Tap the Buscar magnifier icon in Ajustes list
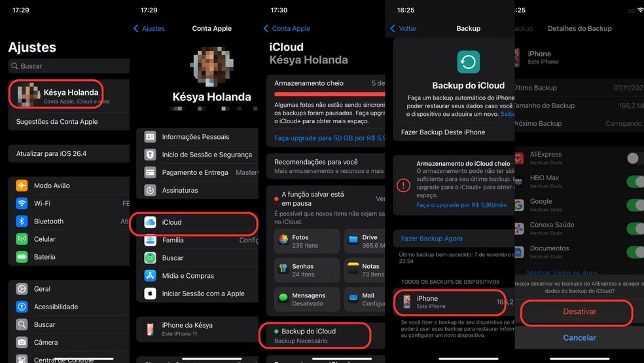Screen dimensions: 644x363 pyautogui.click(x=22, y=324)
